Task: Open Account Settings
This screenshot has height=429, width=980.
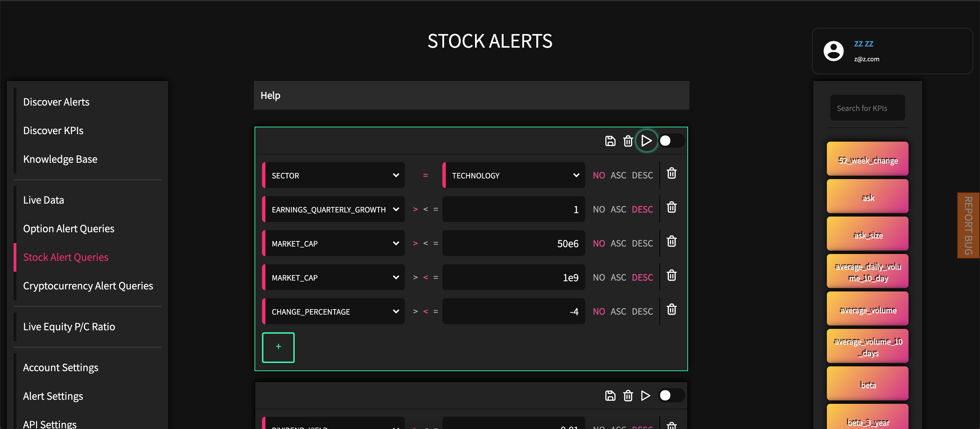Action: [x=61, y=367]
